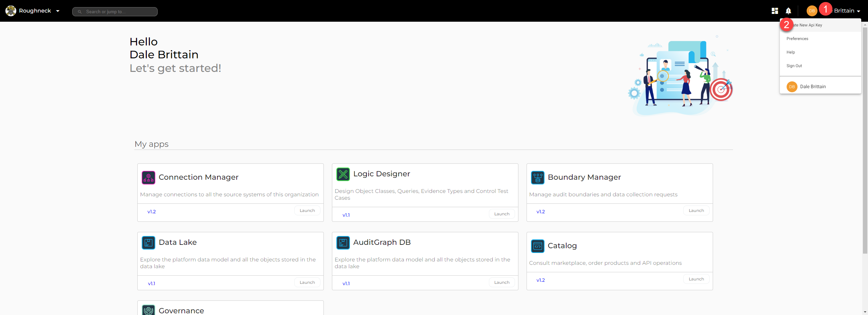Click the Search or jump to field
Viewport: 868px width, 315px height.
[x=115, y=12]
